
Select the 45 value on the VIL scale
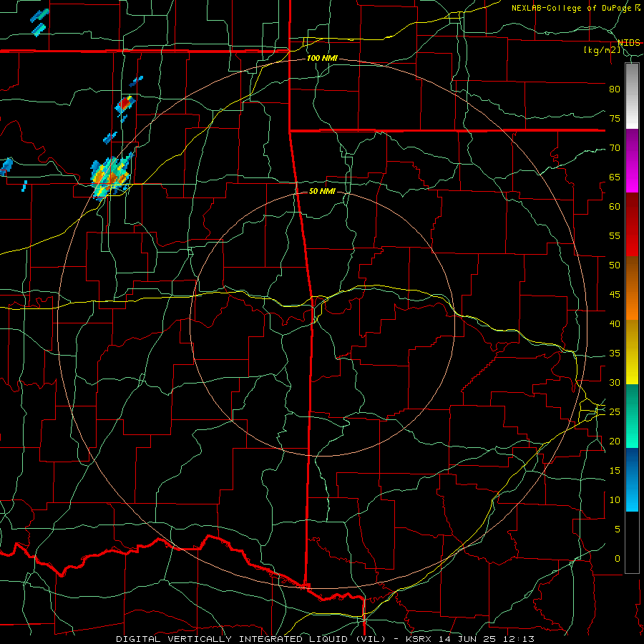[x=615, y=295]
